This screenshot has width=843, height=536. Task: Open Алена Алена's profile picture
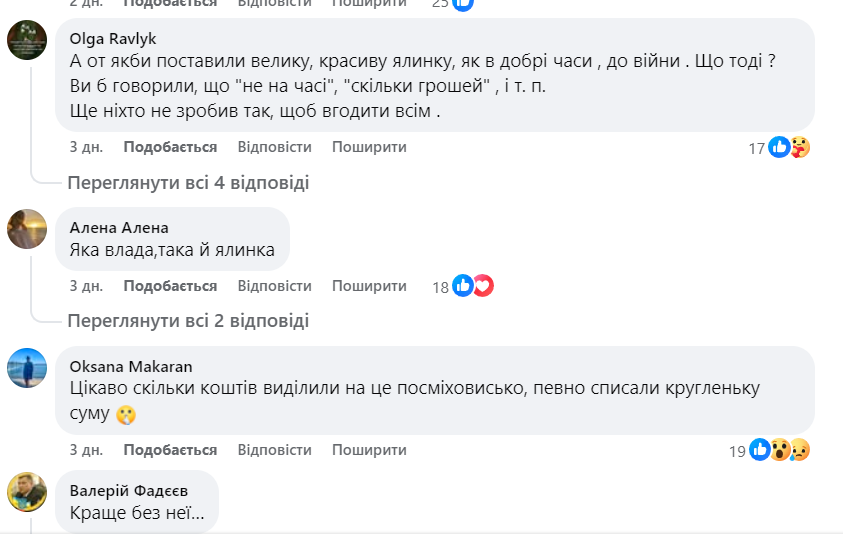[27, 229]
